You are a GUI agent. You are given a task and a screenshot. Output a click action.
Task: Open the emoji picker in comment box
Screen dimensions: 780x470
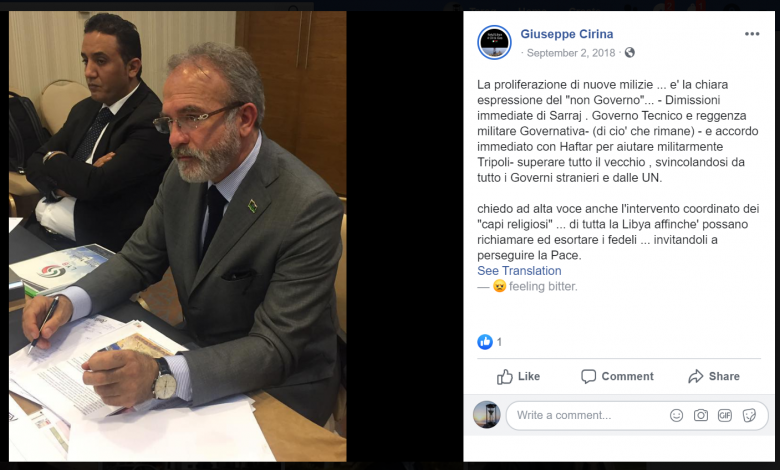coord(676,415)
